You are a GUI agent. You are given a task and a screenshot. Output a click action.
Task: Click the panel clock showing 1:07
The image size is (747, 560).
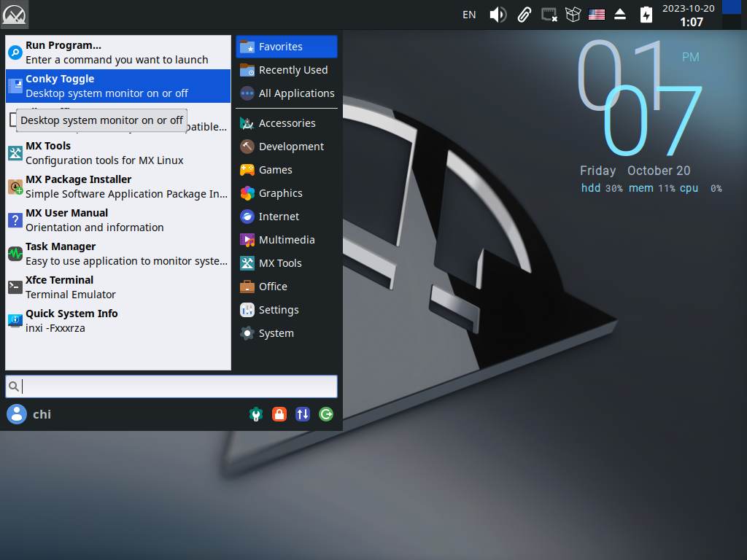689,15
